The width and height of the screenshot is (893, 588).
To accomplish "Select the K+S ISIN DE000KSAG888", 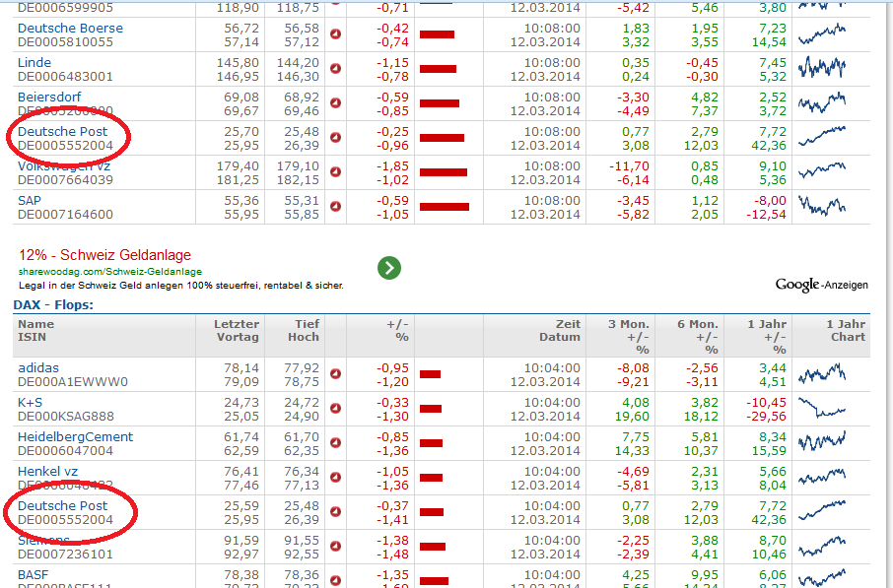I will (x=66, y=416).
